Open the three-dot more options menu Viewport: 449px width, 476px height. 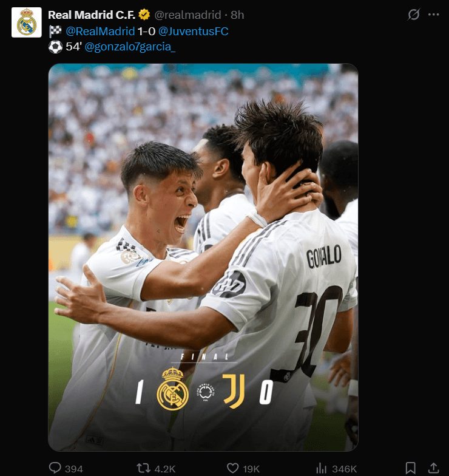[x=433, y=15]
